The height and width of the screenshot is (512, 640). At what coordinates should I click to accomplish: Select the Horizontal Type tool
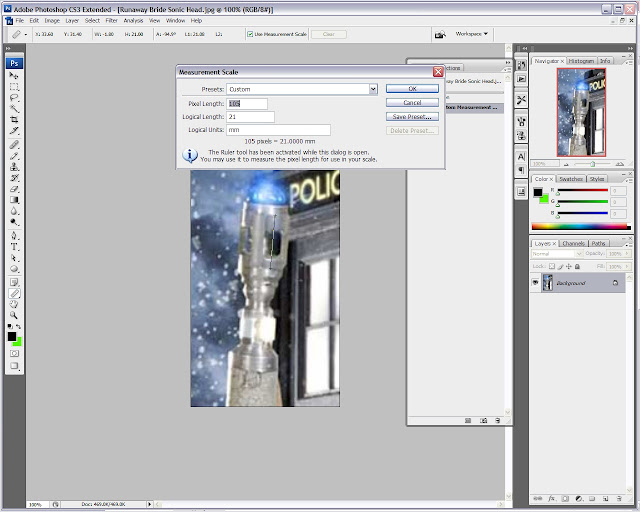[14, 247]
